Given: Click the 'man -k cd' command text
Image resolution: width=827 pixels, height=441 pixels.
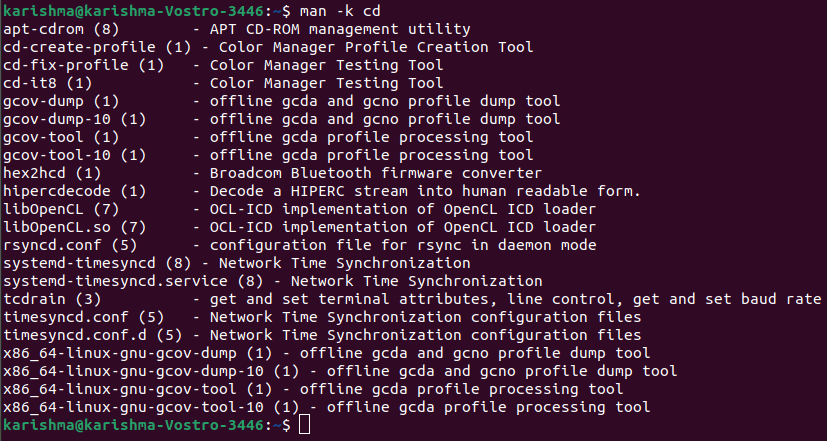Looking at the screenshot, I should 340,11.
